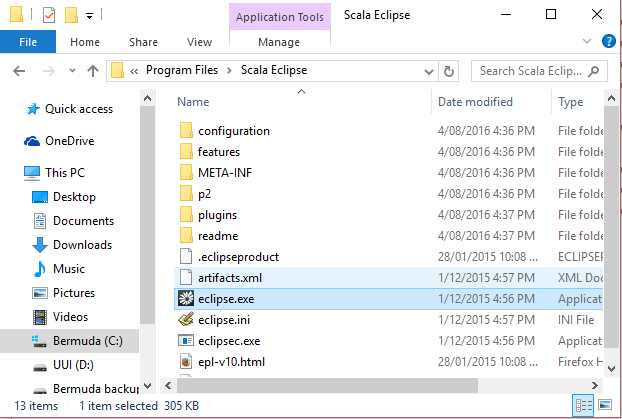Switch to the Share ribbon tab
The image size is (622, 419).
[143, 42]
